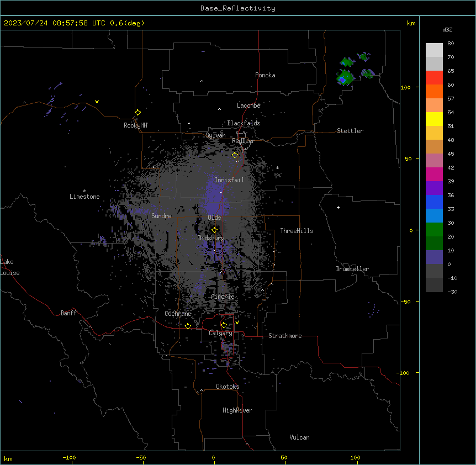Click the Cochrane town label
476x465 pixels.
[x=178, y=314]
